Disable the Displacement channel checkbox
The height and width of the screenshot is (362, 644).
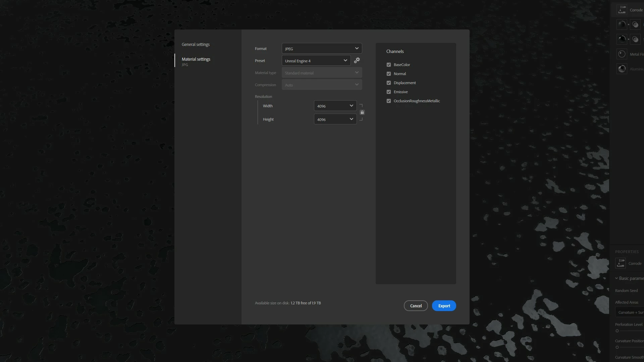(x=389, y=83)
